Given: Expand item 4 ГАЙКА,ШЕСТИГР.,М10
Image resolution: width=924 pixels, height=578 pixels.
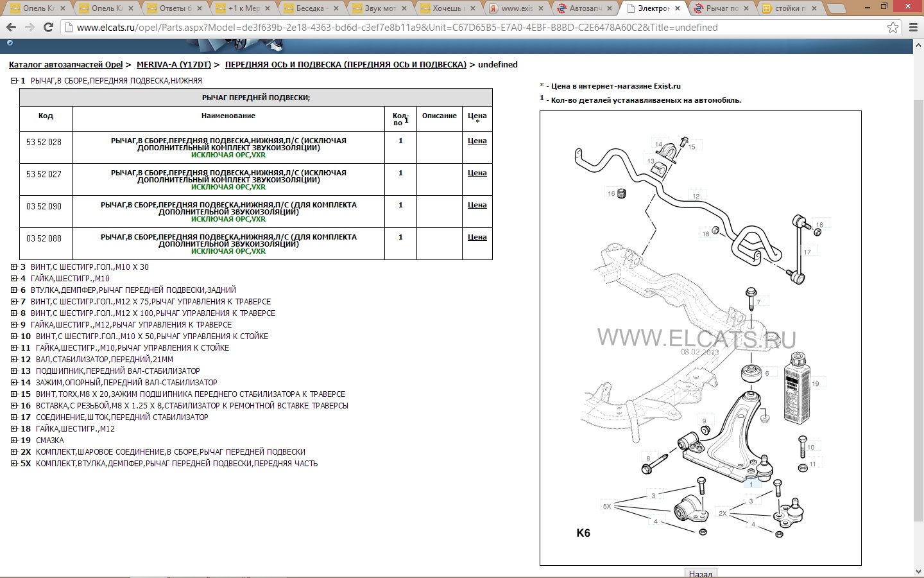Looking at the screenshot, I should [14, 279].
